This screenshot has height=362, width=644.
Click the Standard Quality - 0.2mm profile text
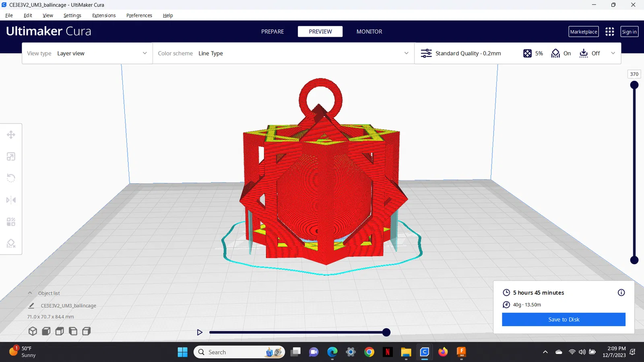click(468, 53)
